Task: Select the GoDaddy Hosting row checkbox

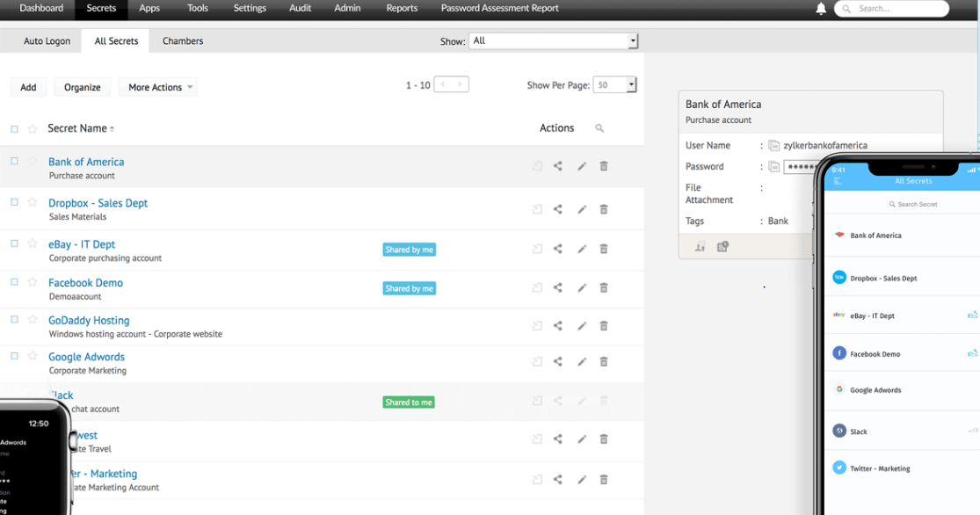Action: (x=14, y=320)
